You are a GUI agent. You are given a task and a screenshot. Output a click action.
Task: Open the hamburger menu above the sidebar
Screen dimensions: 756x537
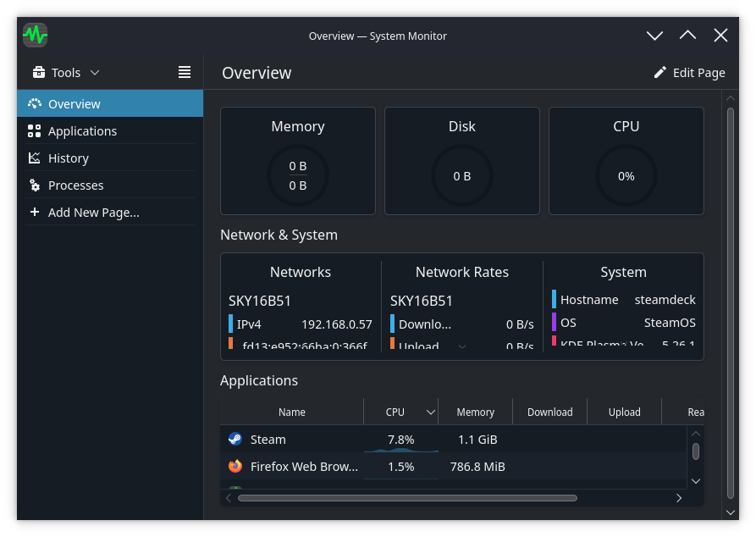click(185, 72)
